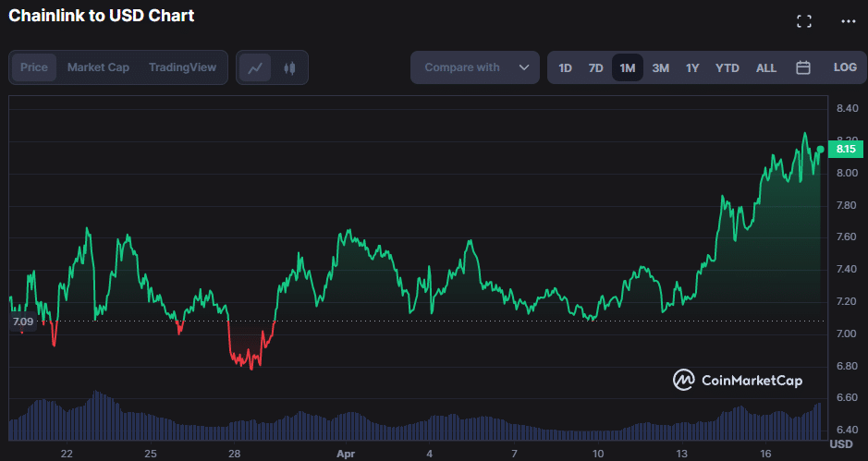Set the time range to 1Y
Image resolution: width=868 pixels, height=461 pixels.
coord(692,68)
